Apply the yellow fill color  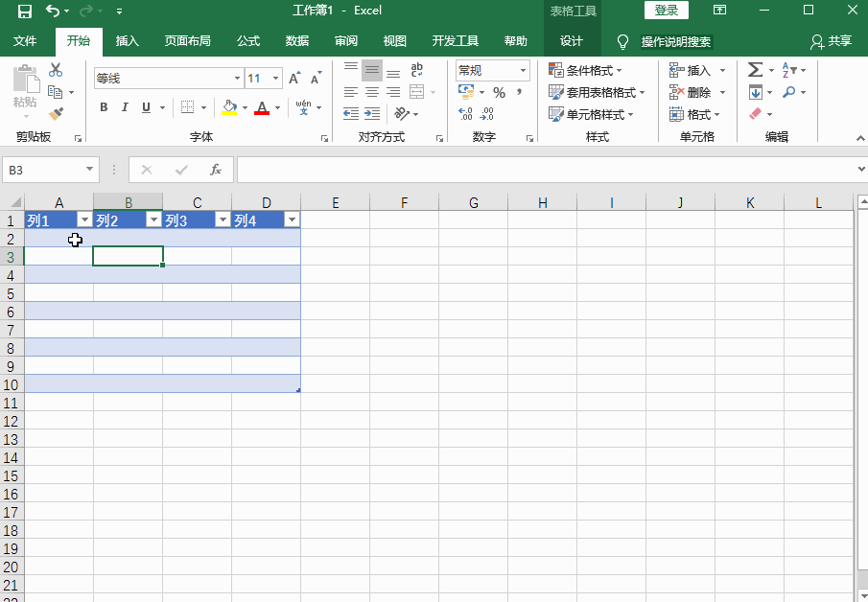(229, 107)
